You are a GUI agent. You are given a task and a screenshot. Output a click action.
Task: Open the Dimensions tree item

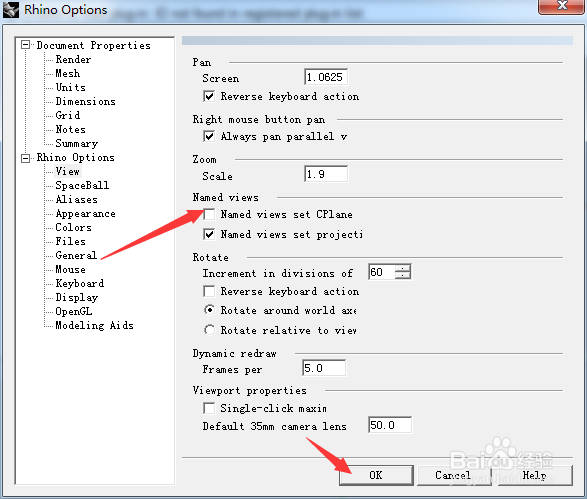pos(85,101)
